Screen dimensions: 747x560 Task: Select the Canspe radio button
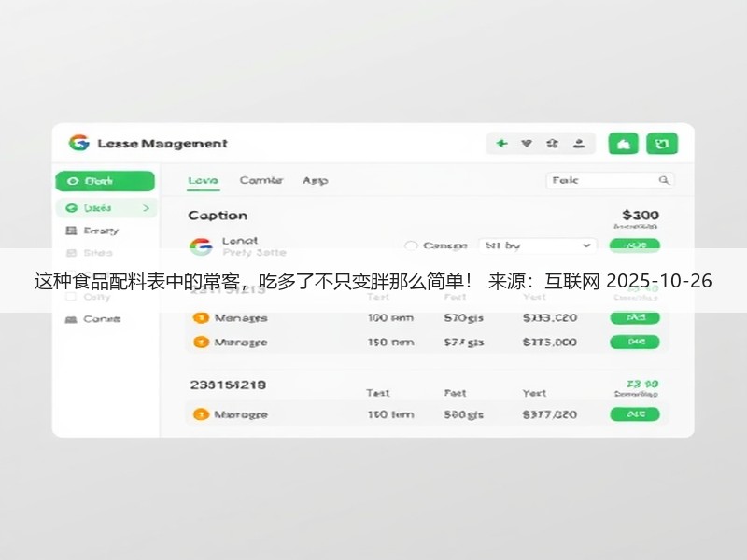coord(410,245)
